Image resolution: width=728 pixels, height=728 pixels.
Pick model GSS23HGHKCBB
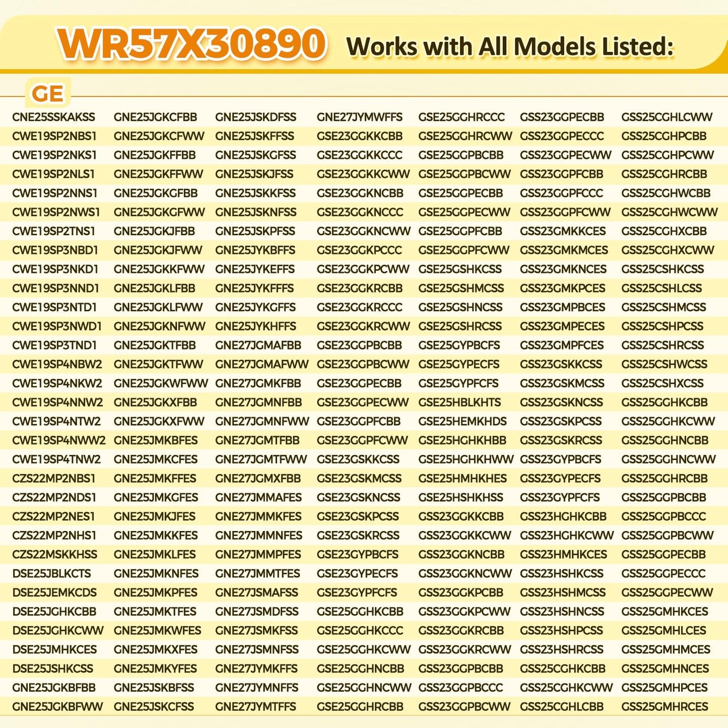pyautogui.click(x=563, y=516)
